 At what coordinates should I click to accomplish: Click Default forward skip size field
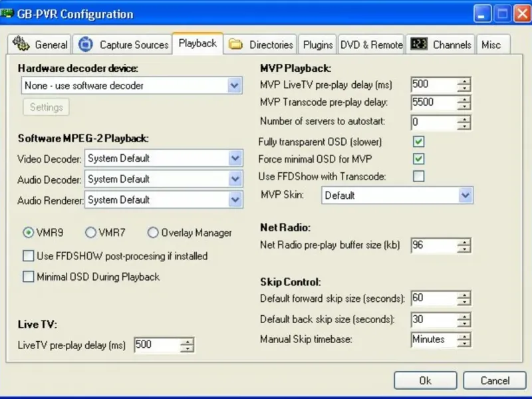coord(434,298)
